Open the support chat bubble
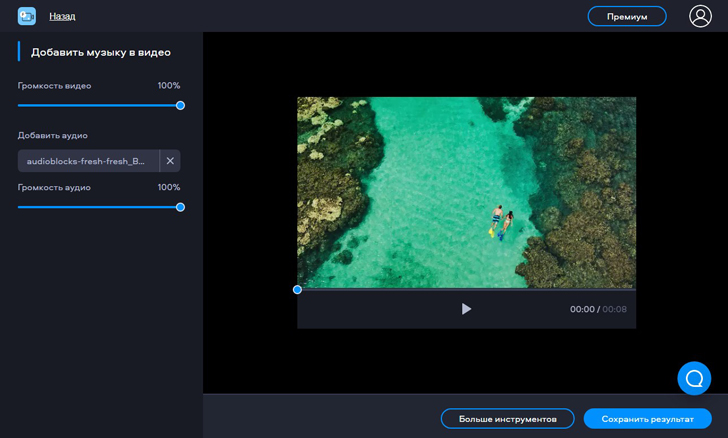The height and width of the screenshot is (438, 728). click(x=694, y=378)
